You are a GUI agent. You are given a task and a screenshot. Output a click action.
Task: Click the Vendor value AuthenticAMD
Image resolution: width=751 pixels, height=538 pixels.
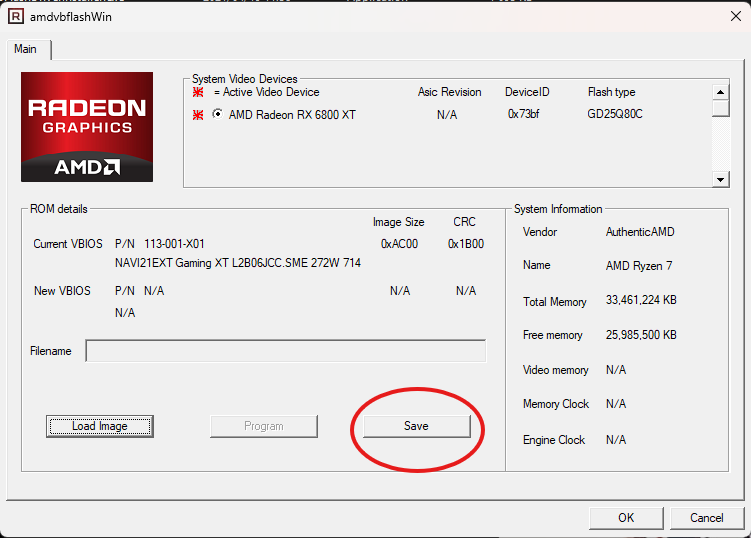[x=640, y=232]
